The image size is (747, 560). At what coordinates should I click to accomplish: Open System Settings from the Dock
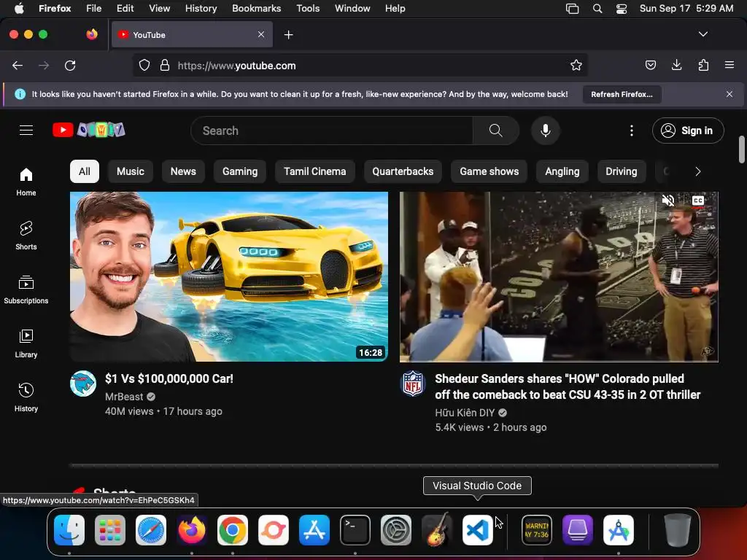396,530
